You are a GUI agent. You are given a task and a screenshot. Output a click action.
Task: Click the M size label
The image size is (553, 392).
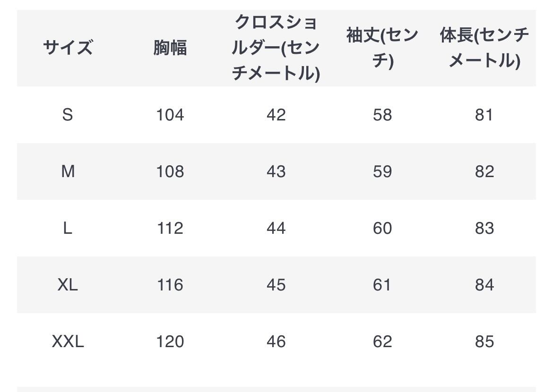pyautogui.click(x=68, y=171)
